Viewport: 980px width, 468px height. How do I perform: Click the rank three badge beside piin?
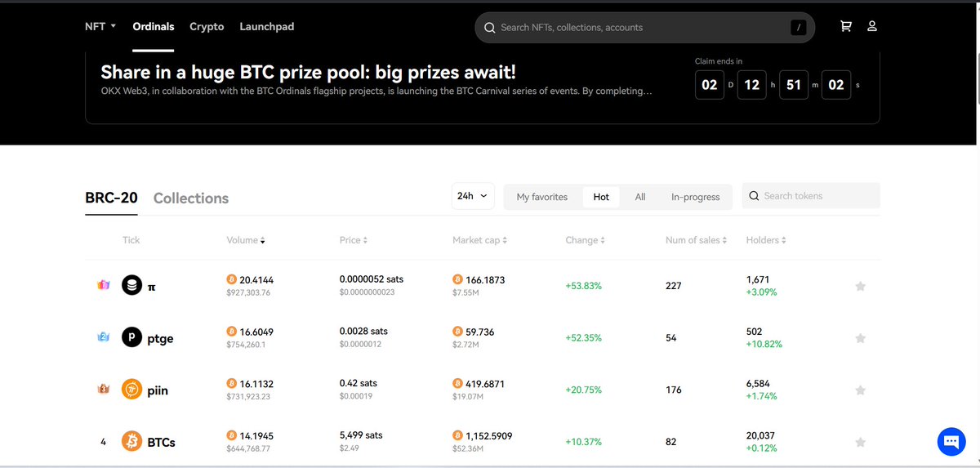click(x=103, y=390)
